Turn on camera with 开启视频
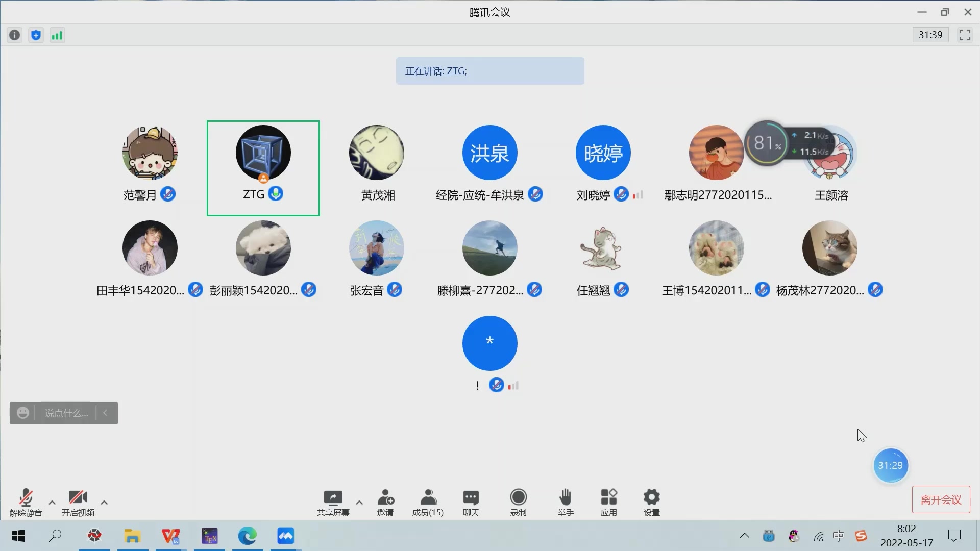 pyautogui.click(x=78, y=503)
